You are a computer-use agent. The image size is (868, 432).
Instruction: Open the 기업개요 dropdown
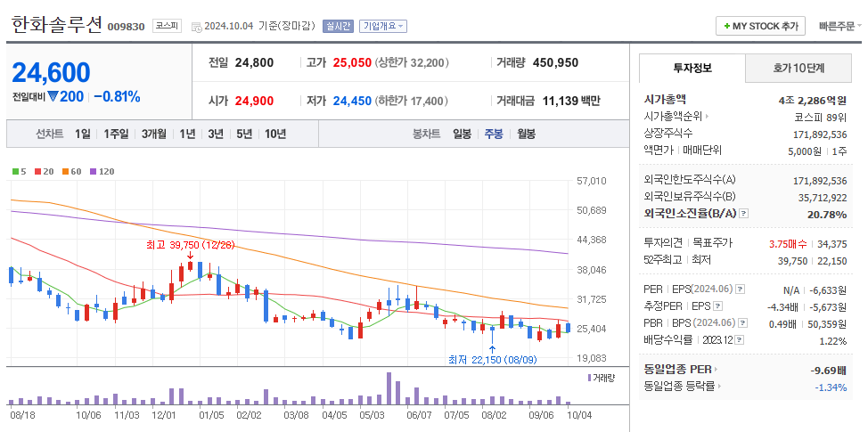383,26
